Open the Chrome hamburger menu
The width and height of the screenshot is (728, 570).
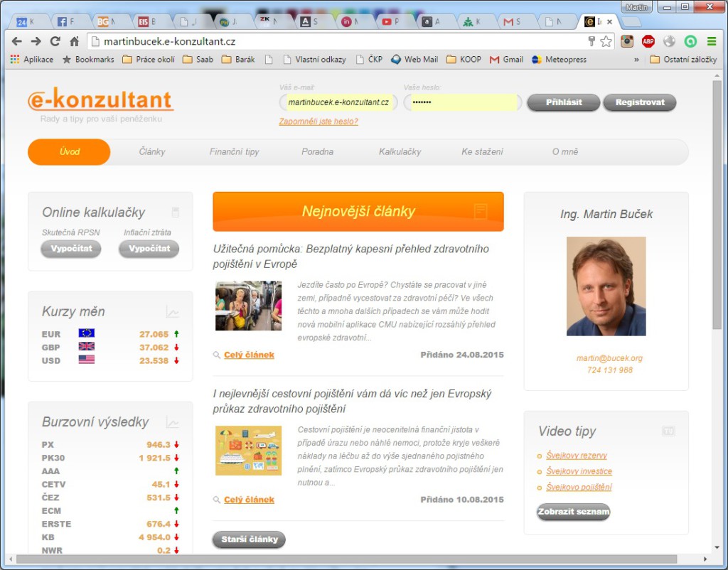[x=712, y=41]
